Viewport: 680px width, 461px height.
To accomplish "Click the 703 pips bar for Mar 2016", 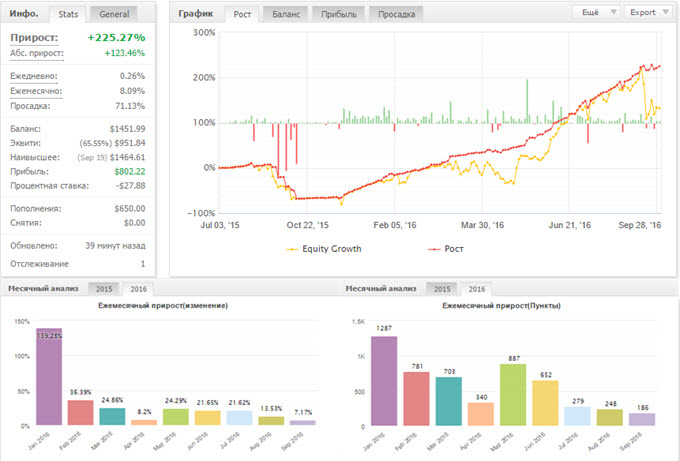I will click(448, 401).
